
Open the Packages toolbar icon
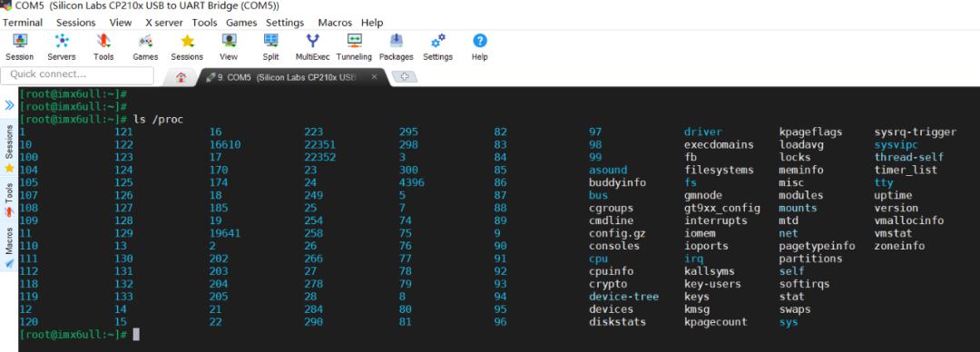(397, 47)
